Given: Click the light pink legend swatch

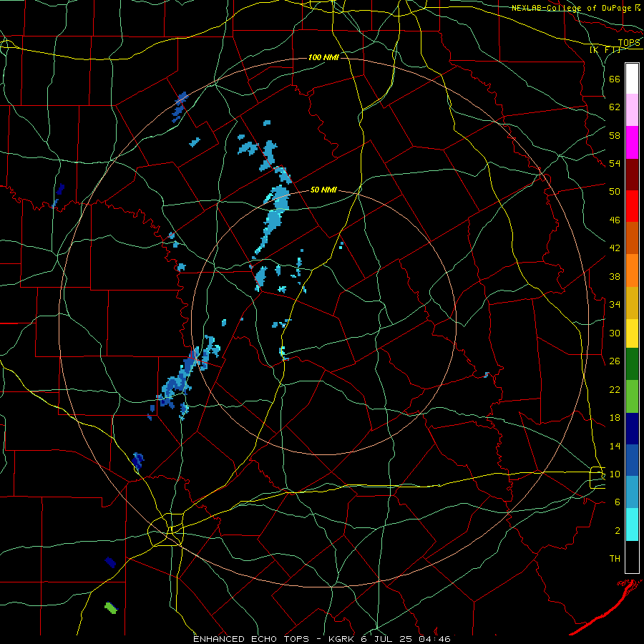Looking at the screenshot, I should [x=632, y=109].
